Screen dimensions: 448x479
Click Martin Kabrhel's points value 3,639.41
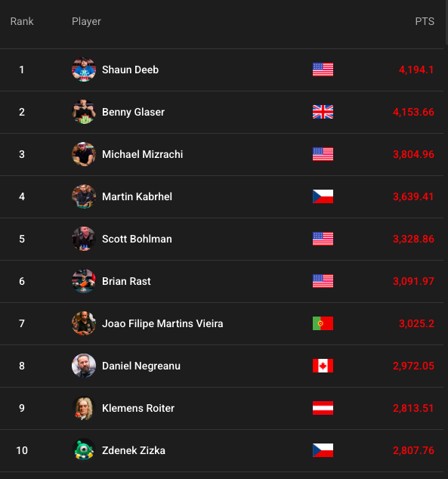click(x=413, y=196)
